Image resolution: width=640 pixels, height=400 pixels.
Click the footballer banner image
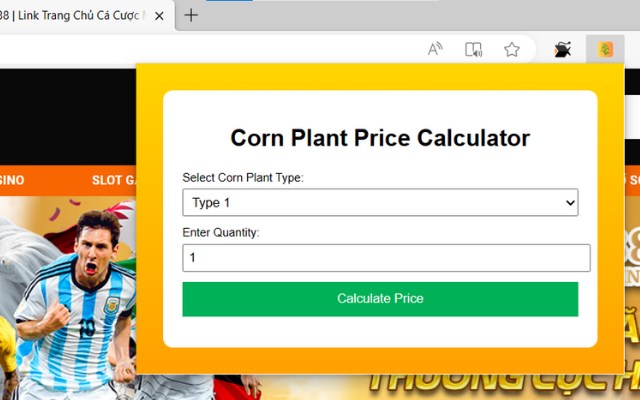tap(75, 300)
